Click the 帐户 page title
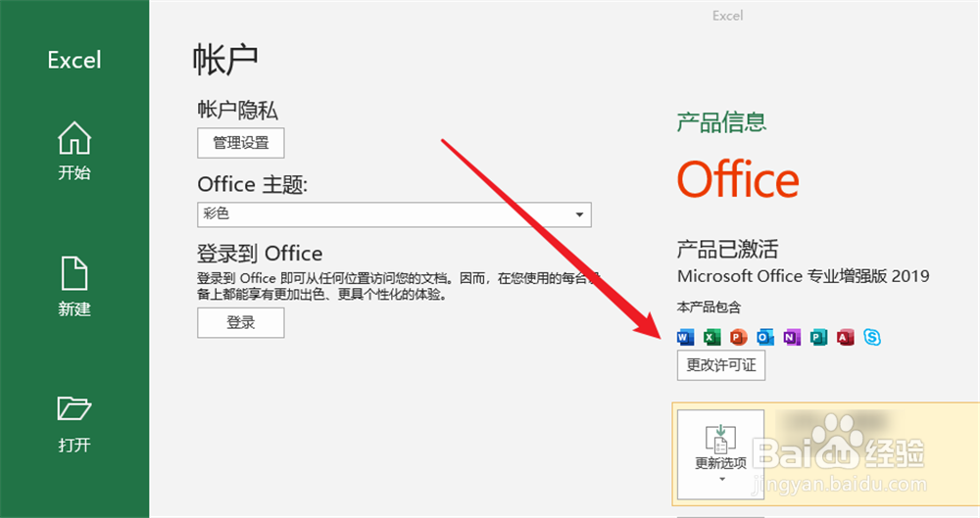 click(x=225, y=60)
